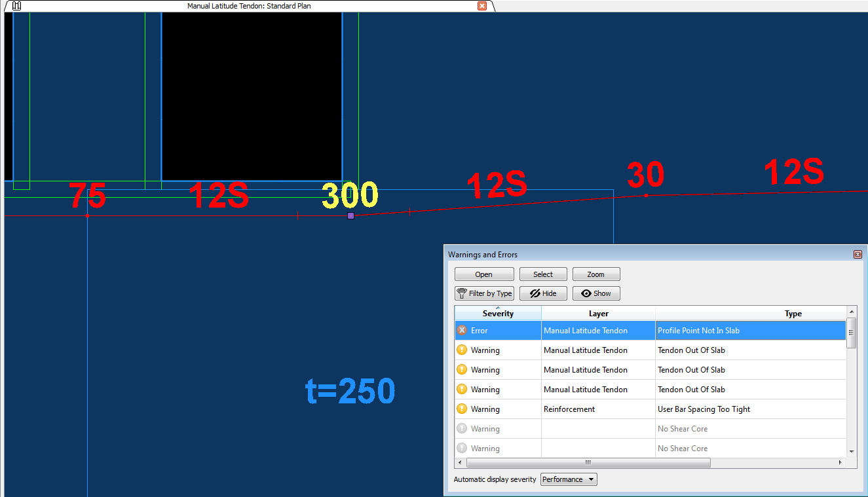This screenshot has width=868, height=497.
Task: Open Filter by Type options
Action: [x=484, y=293]
